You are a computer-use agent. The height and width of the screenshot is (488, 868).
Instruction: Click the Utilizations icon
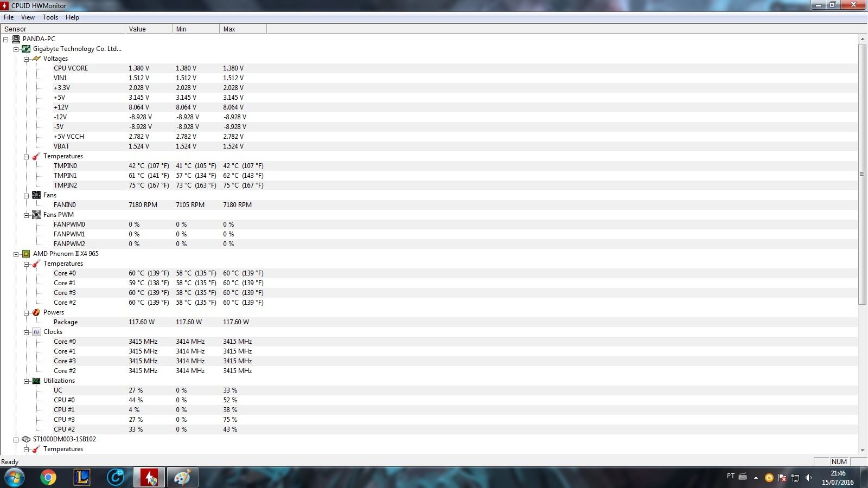coord(36,381)
